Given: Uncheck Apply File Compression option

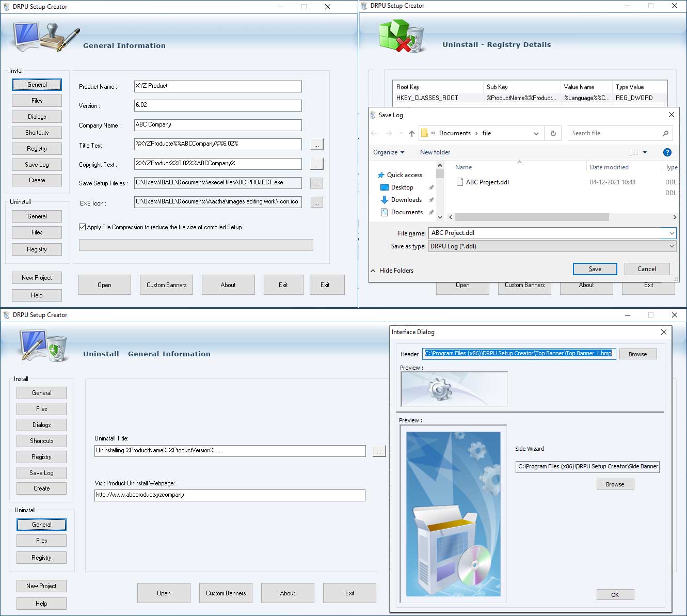Looking at the screenshot, I should (82, 227).
